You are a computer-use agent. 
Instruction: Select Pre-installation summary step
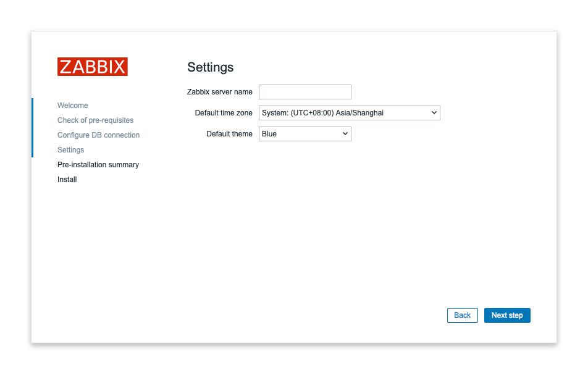[98, 165]
